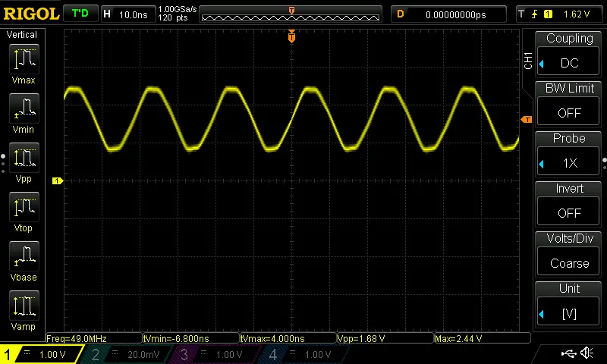This screenshot has height=364, width=607.
Task: Select the Vmax measurement icon
Action: [x=24, y=59]
